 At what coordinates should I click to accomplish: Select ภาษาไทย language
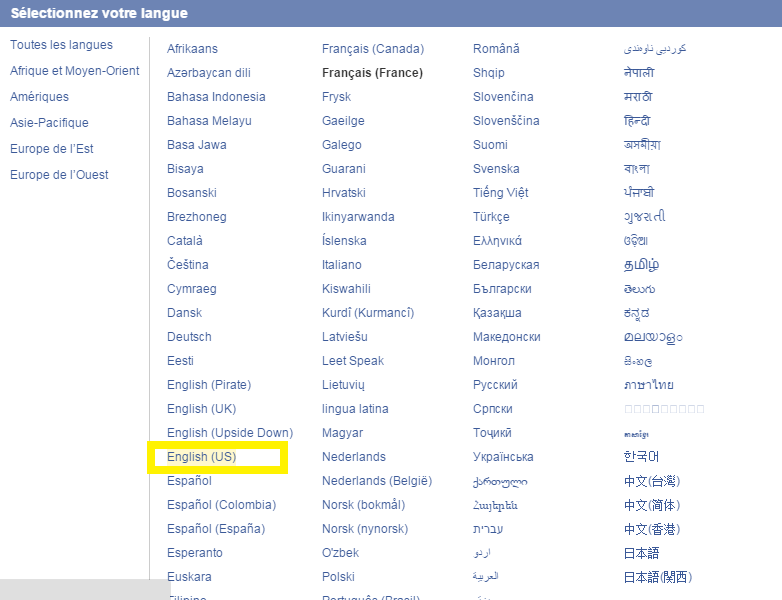tap(649, 385)
